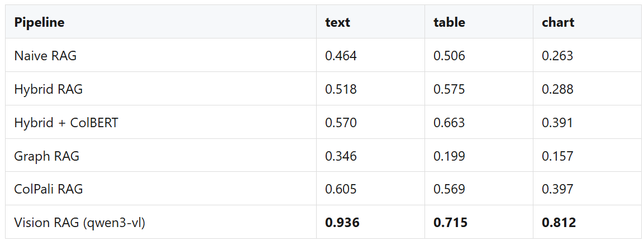The width and height of the screenshot is (644, 241).
Task: Select the Hybrid + ColBERT row label
Action: (x=66, y=122)
